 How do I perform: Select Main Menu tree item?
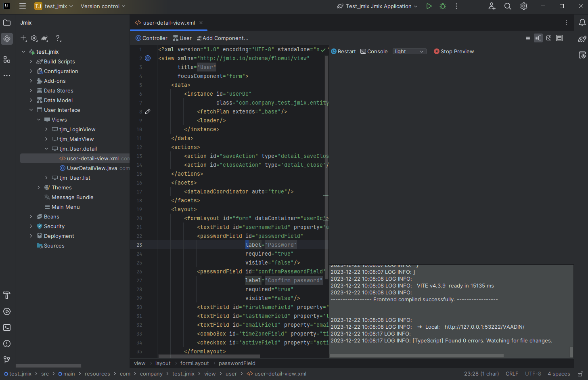point(62,207)
